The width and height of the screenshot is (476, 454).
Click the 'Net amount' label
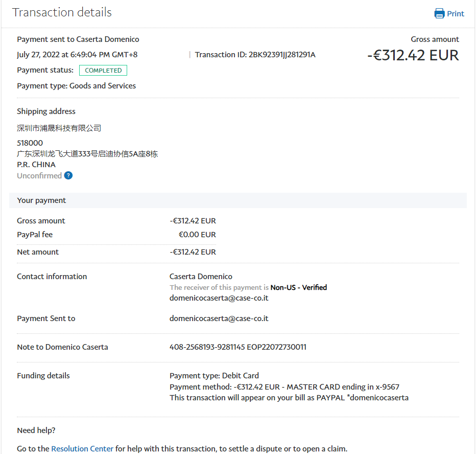(38, 252)
